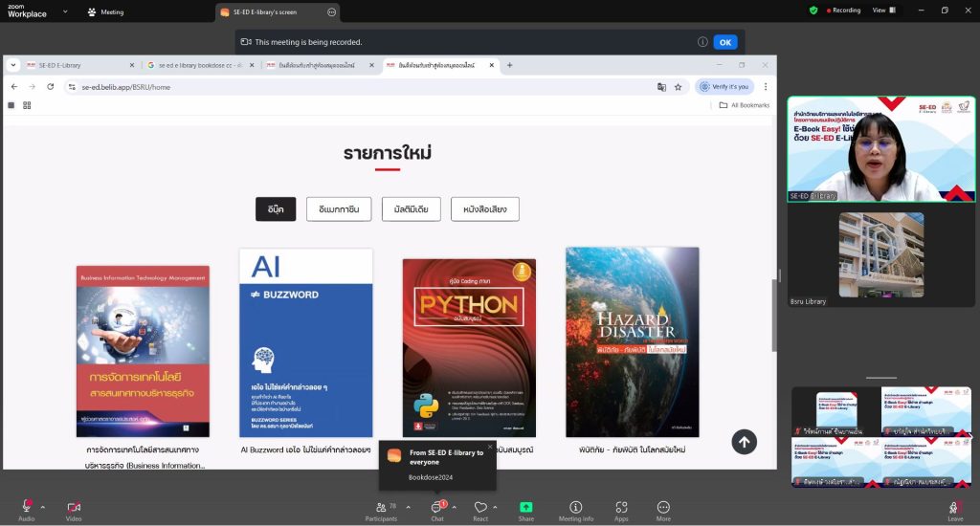Image resolution: width=980 pixels, height=526 pixels.
Task: Open the View layout menu
Action: coord(883,10)
